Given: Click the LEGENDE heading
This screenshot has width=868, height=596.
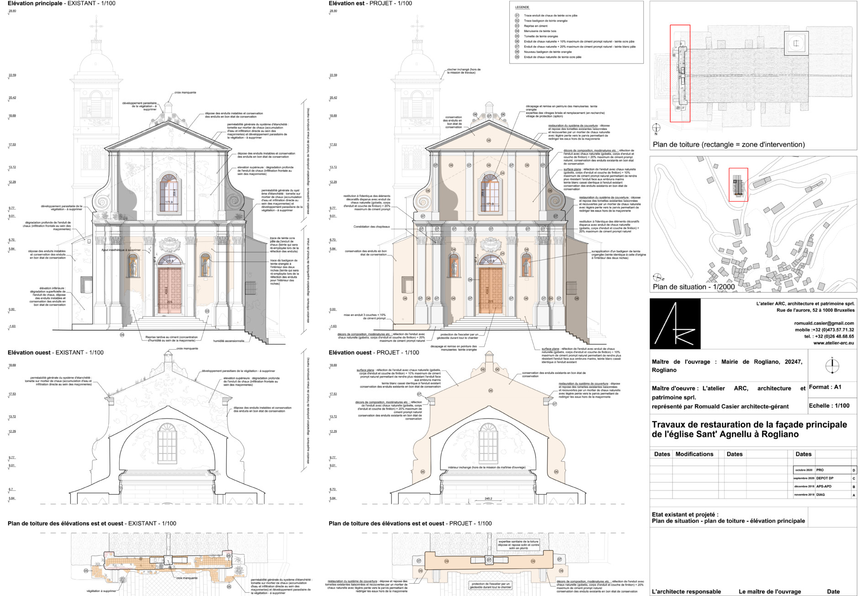Looking at the screenshot, I should [522, 7].
